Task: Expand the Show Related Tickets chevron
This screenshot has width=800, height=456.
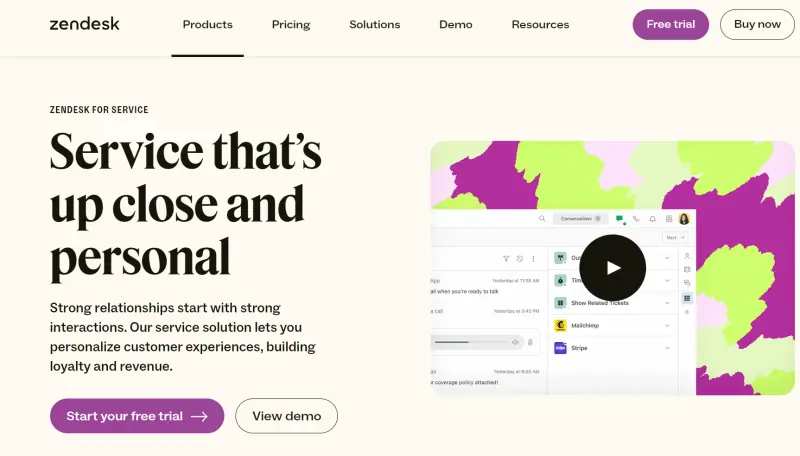Action: point(667,303)
